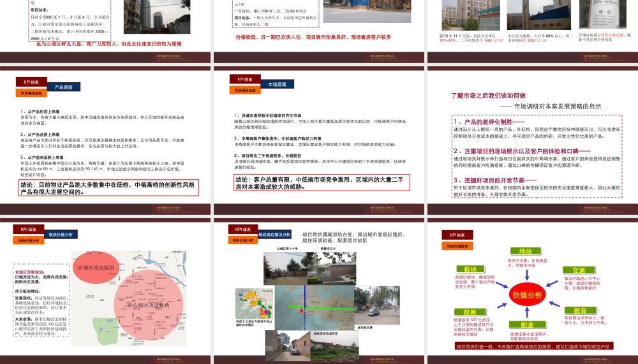Viewport: 638px width, 364px height.
Task: Click the 西城区改造板块 pink circle
Action: point(96,268)
